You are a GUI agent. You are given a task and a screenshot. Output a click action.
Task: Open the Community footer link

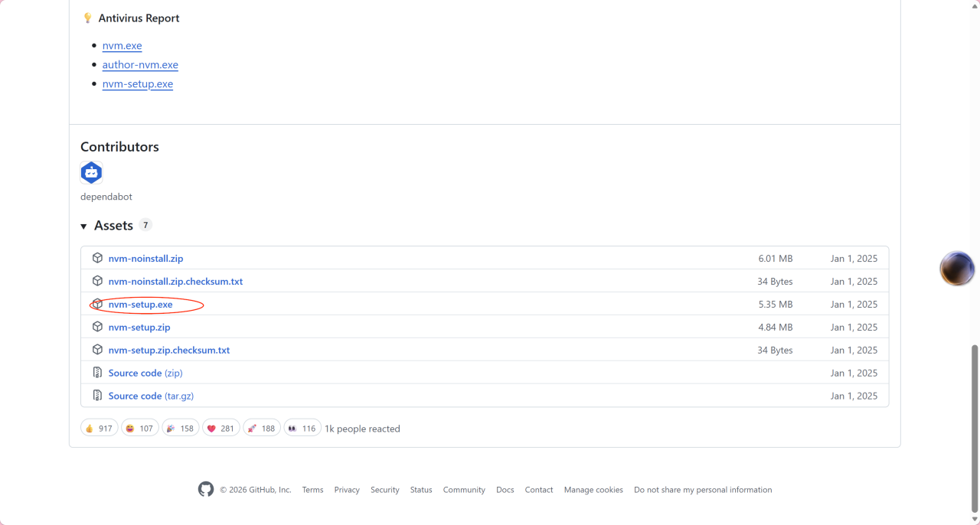(x=464, y=490)
